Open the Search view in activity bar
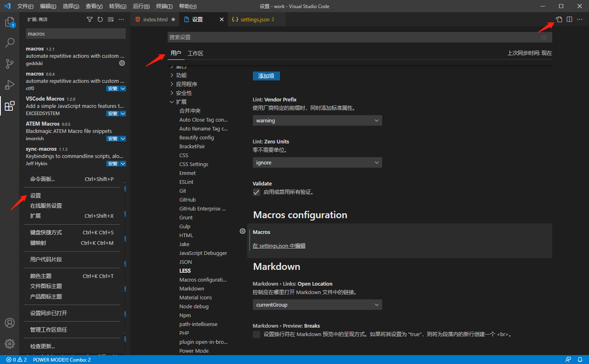Image resolution: width=589 pixels, height=364 pixels. click(x=10, y=42)
